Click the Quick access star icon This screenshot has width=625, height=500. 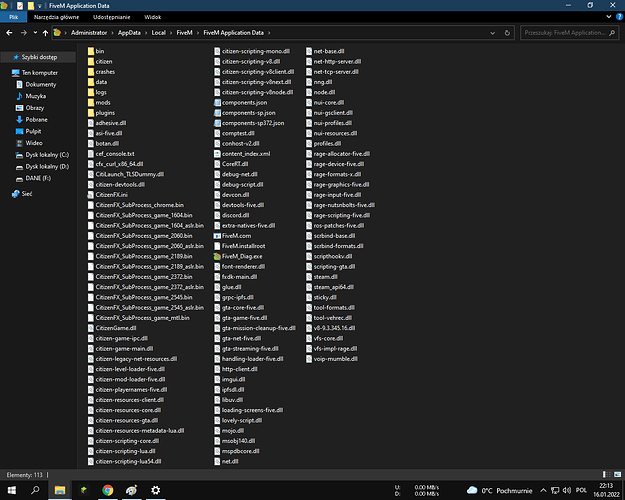16,57
